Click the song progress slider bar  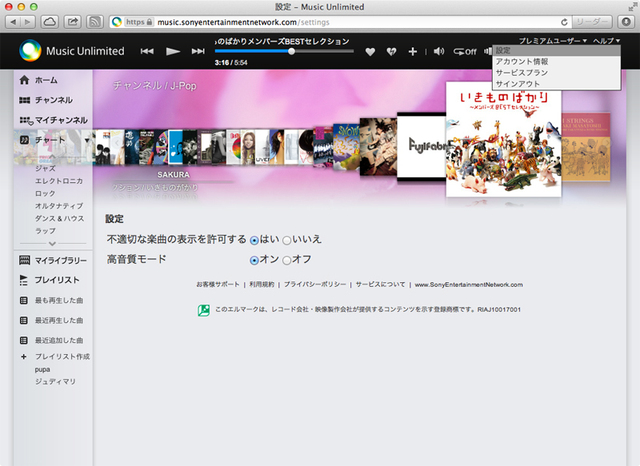[270, 51]
